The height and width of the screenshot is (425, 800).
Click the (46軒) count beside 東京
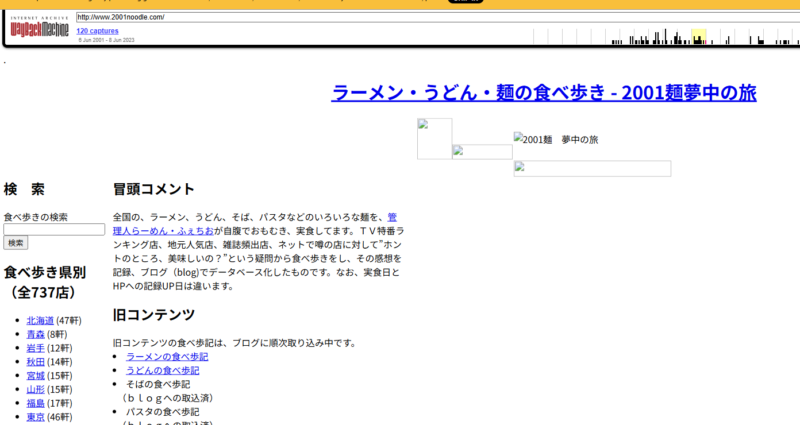point(60,417)
